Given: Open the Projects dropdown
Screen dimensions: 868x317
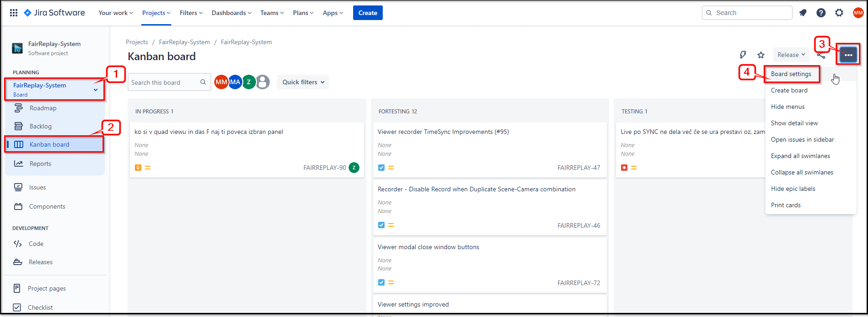Looking at the screenshot, I should pos(156,13).
